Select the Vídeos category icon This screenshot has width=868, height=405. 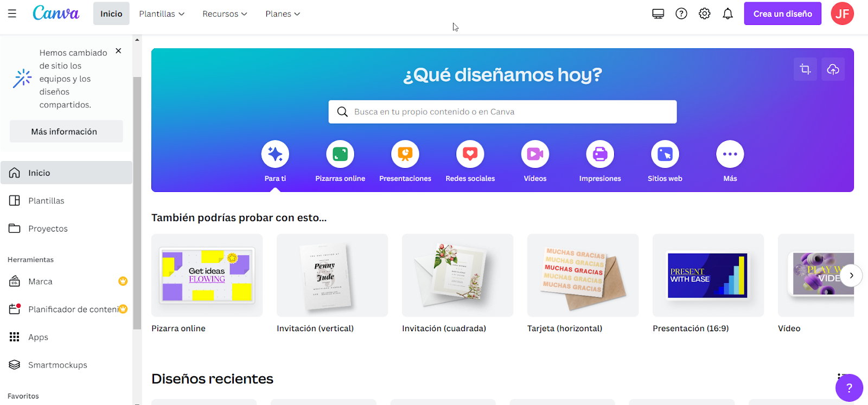tap(535, 155)
